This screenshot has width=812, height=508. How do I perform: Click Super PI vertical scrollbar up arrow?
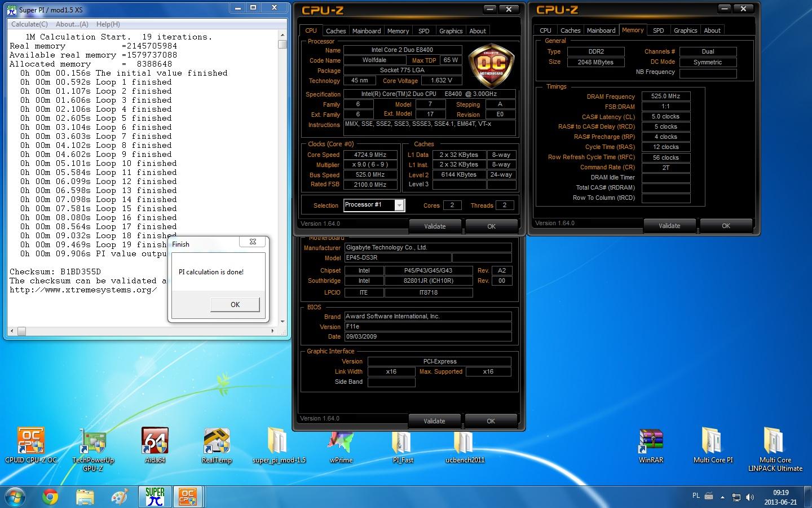[x=283, y=35]
